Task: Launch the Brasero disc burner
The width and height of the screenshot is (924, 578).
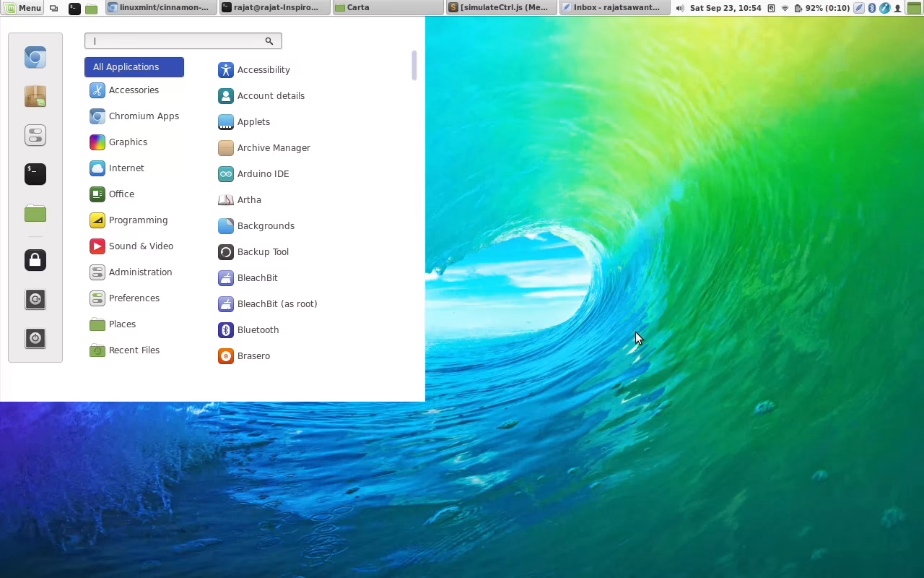Action: [253, 355]
